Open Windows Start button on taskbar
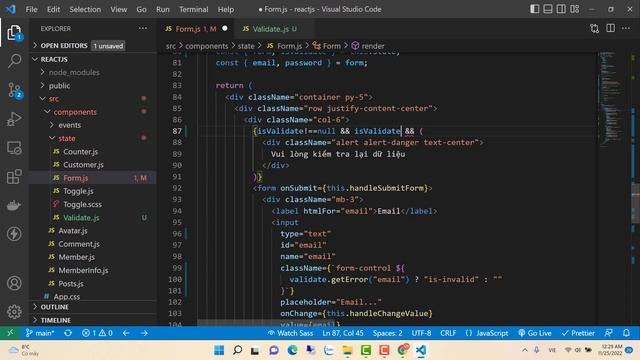Image resolution: width=640 pixels, height=360 pixels. pyautogui.click(x=219, y=350)
